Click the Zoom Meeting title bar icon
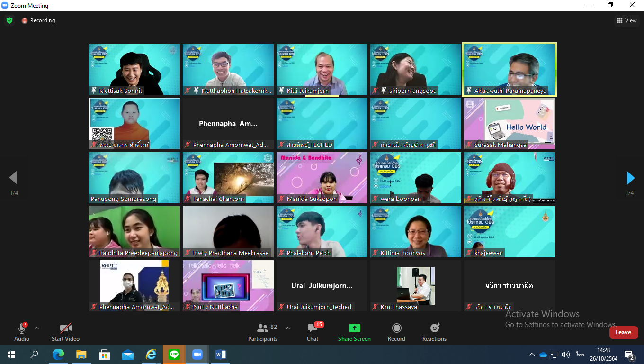Viewport: 644px width, 364px height. (5, 5)
